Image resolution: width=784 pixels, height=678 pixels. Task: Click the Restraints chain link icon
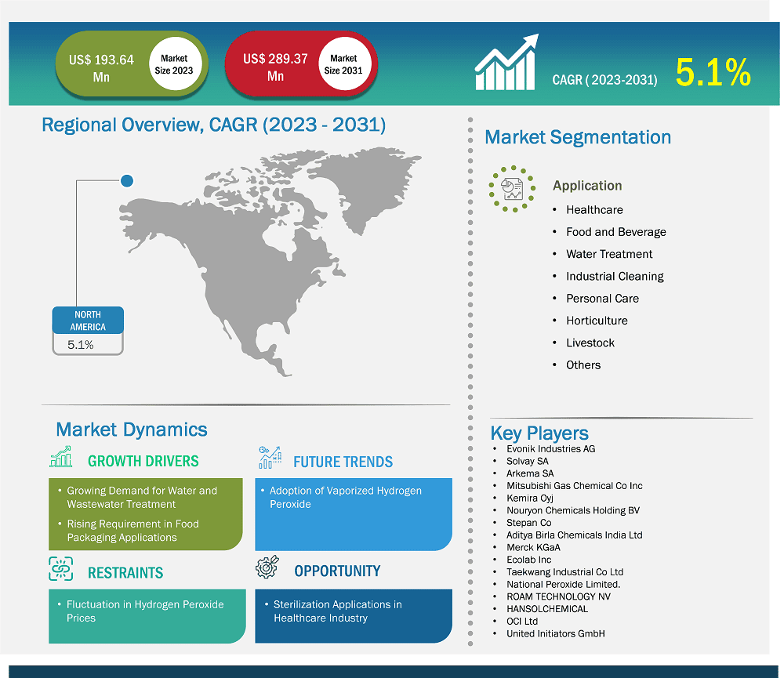pos(60,569)
